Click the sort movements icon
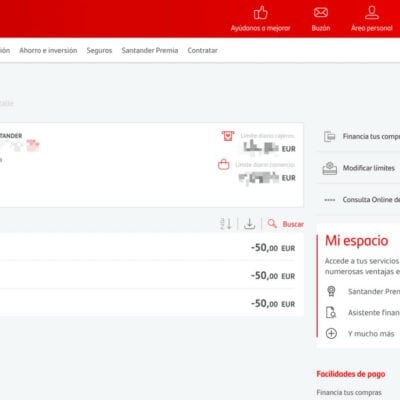 (x=226, y=224)
